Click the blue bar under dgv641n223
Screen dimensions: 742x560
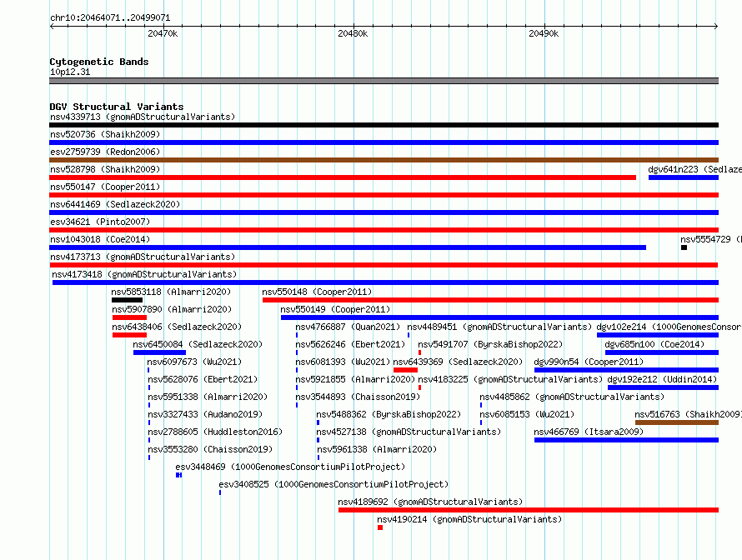(x=684, y=177)
